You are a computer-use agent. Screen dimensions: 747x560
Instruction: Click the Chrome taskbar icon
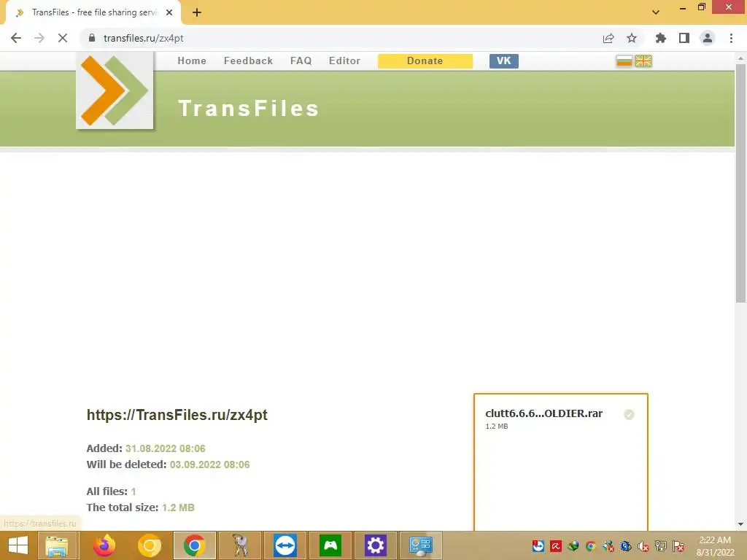coord(194,545)
